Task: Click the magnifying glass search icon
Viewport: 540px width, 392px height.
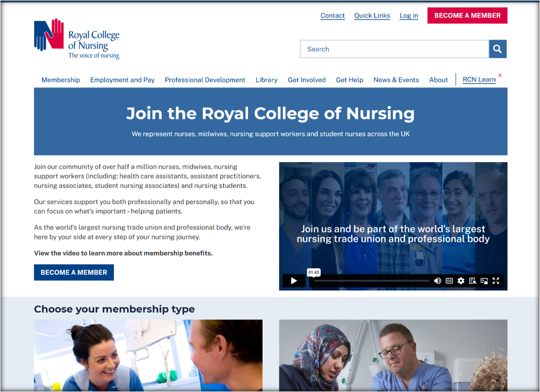Action: point(497,49)
